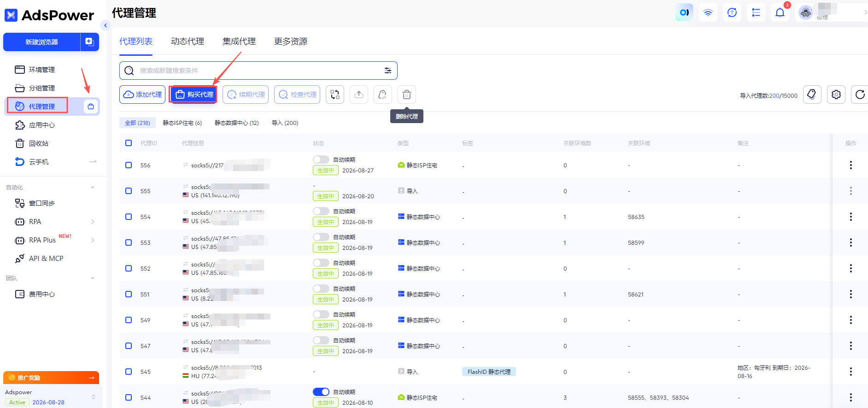Open the search filter settings icon
Screen dimensions: 868x408
388,71
